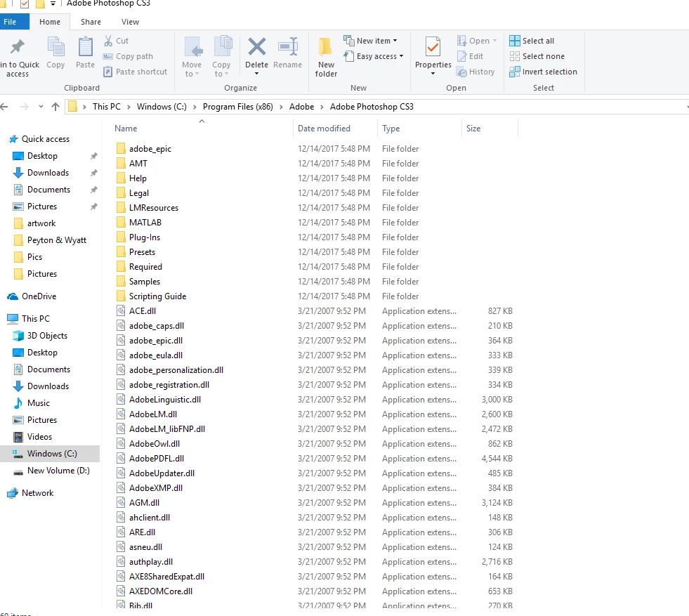This screenshot has height=616, width=689.
Task: Click Select none in the ribbon
Action: [x=537, y=56]
